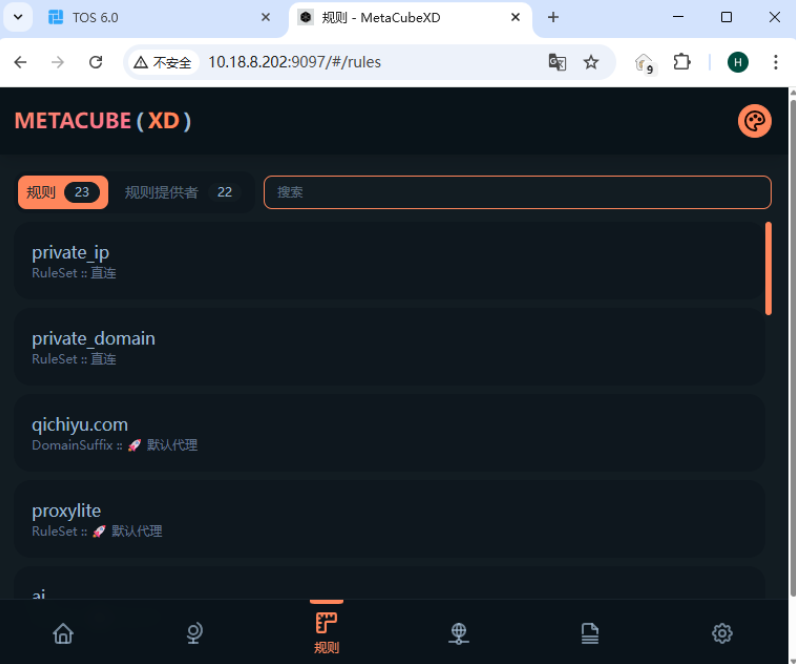Open the connections network icon
The image size is (796, 664).
point(458,633)
